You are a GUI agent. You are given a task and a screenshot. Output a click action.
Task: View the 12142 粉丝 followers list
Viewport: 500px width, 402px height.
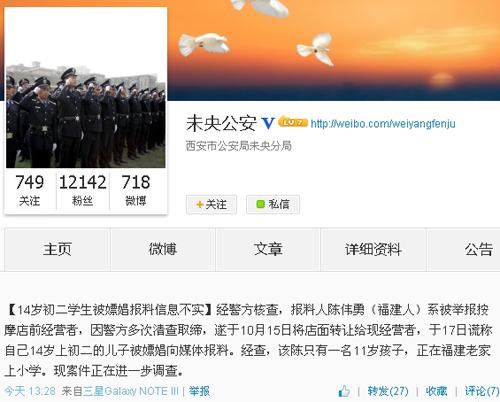click(83, 190)
